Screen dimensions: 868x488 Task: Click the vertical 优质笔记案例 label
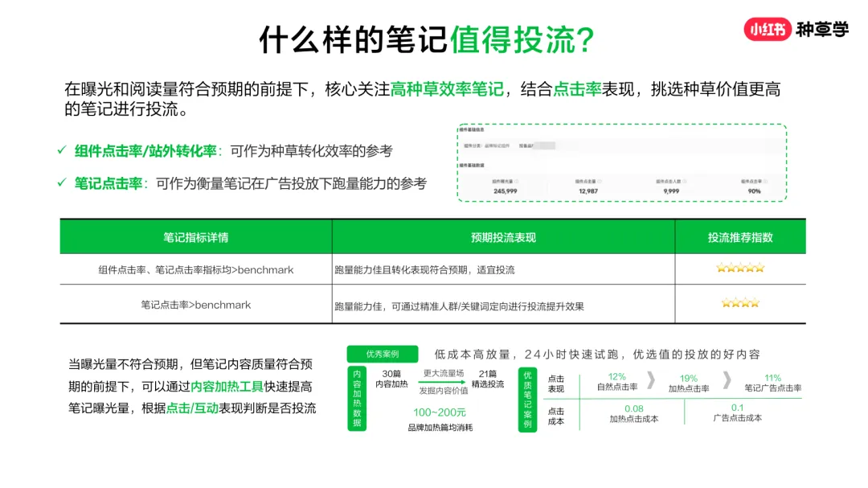point(527,400)
